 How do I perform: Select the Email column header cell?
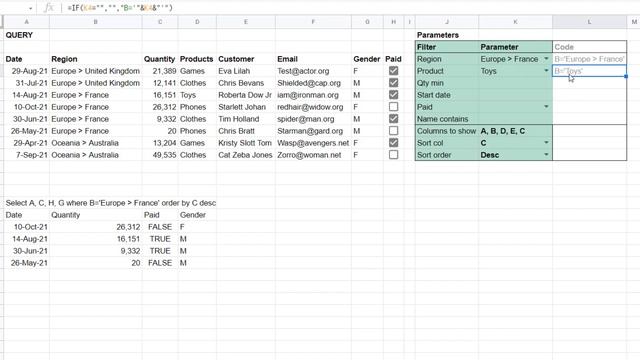point(313,59)
